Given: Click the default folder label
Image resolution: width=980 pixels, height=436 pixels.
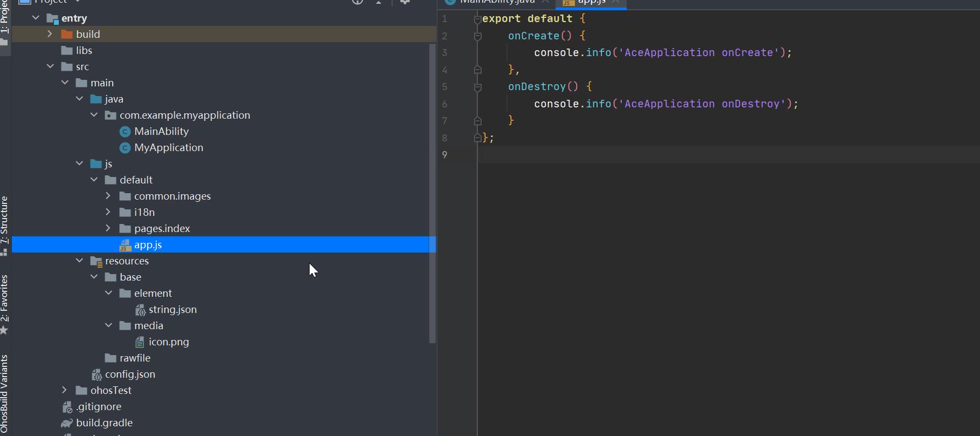Looking at the screenshot, I should [x=136, y=180].
